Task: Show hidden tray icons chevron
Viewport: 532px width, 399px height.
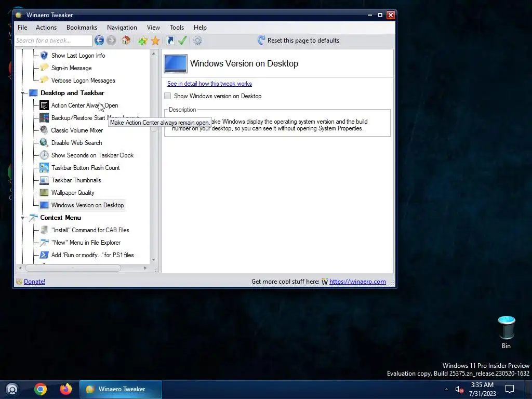Action: 446,389
